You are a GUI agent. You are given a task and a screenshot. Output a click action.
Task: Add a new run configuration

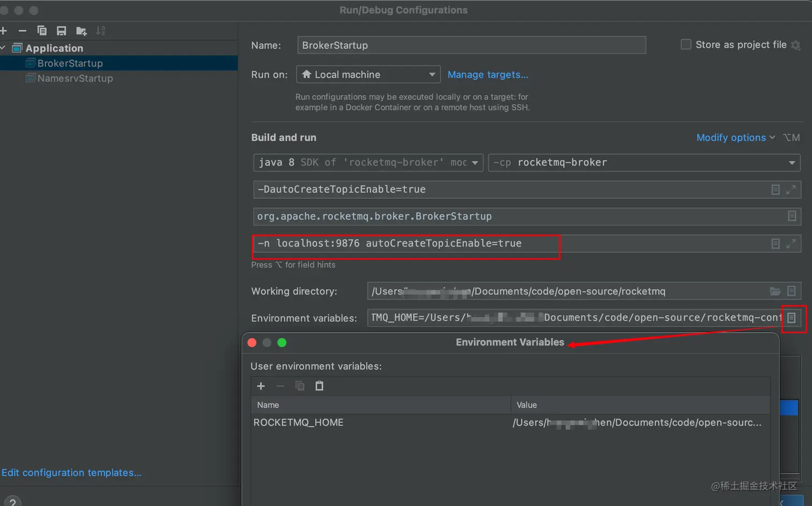click(x=3, y=31)
